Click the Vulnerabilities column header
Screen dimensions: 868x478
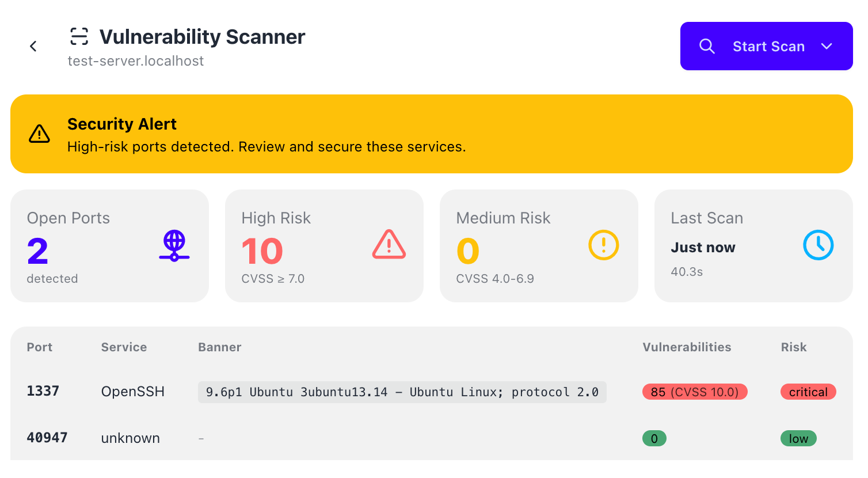pos(687,347)
